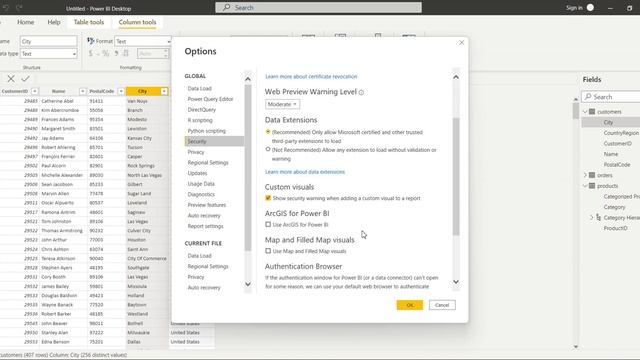Image resolution: width=640 pixels, height=360 pixels.
Task: Enable Use Map and Filled Map visuals
Action: point(268,251)
